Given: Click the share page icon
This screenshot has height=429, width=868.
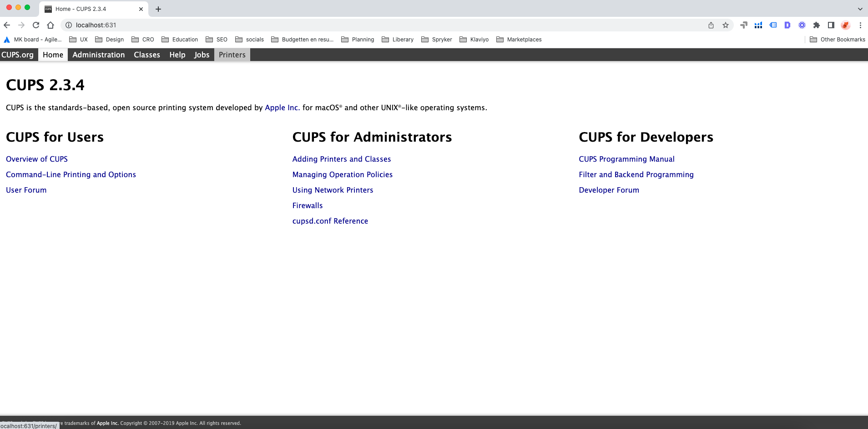Looking at the screenshot, I should [x=711, y=25].
